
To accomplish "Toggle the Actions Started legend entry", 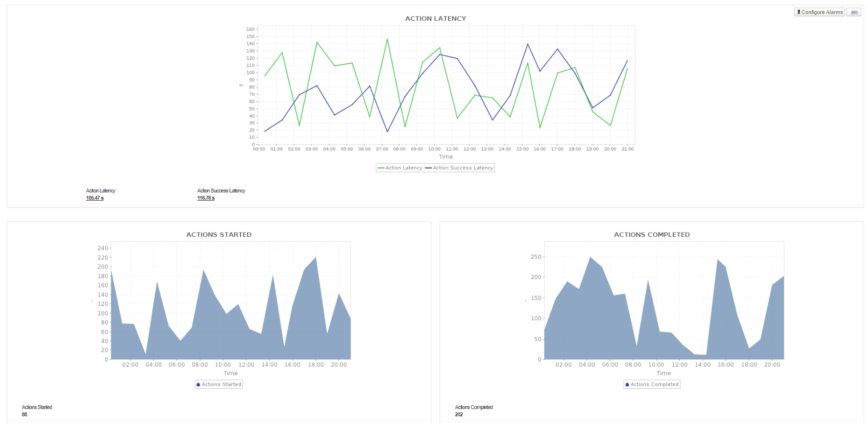I will 219,384.
